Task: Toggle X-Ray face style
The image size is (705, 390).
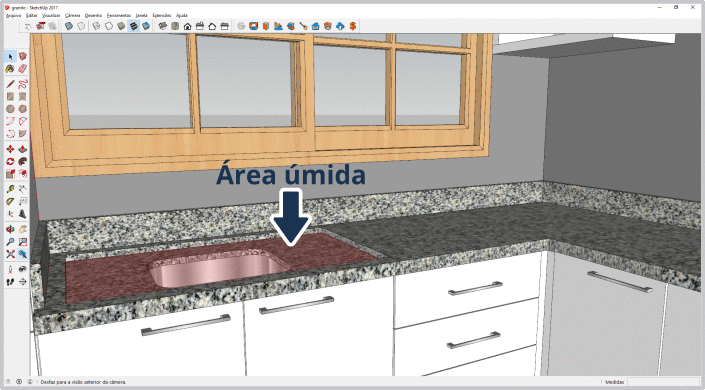Action: point(69,26)
